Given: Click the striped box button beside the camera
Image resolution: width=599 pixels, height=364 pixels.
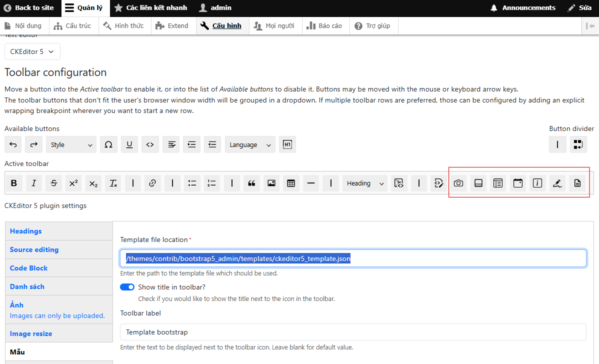Looking at the screenshot, I should 478,183.
